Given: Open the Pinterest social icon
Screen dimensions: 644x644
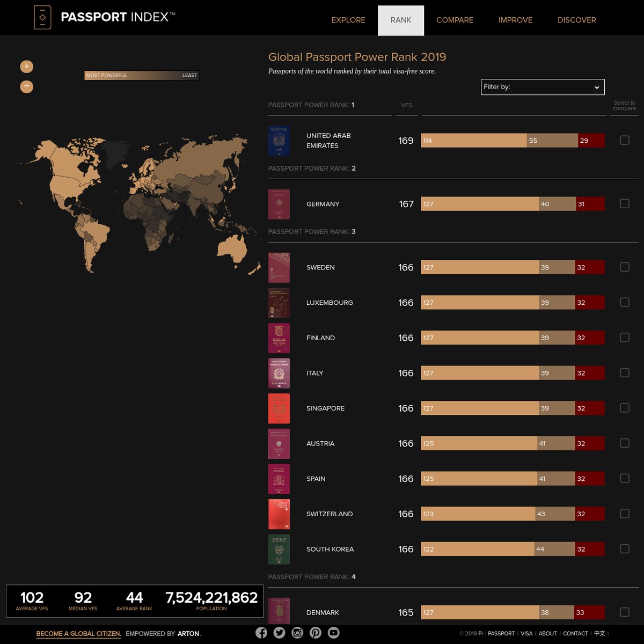Looking at the screenshot, I should pyautogui.click(x=316, y=633).
